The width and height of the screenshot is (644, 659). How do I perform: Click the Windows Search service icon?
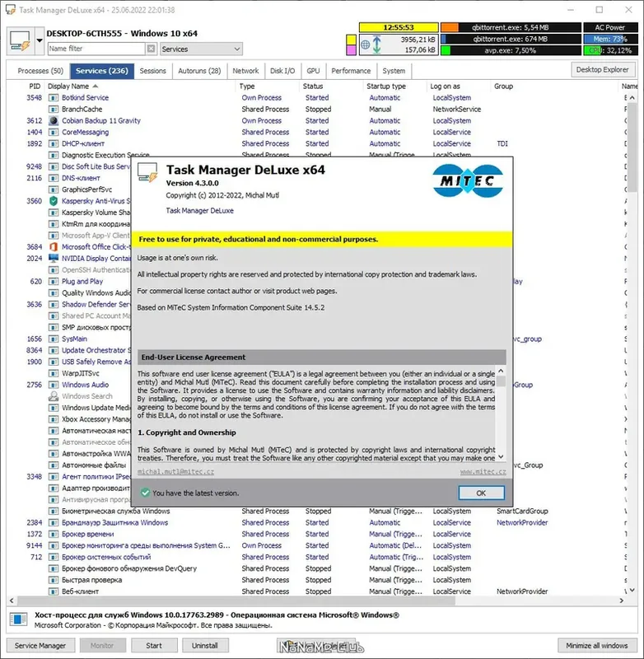click(54, 396)
